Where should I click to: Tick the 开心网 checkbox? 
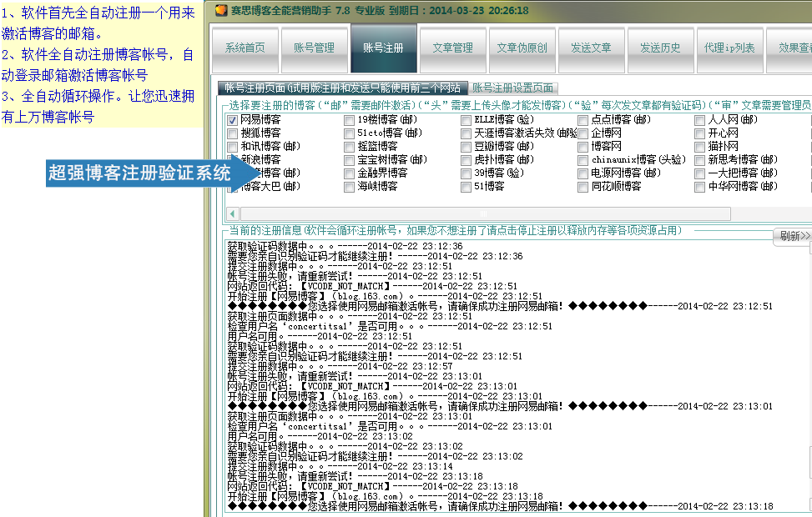[x=700, y=133]
